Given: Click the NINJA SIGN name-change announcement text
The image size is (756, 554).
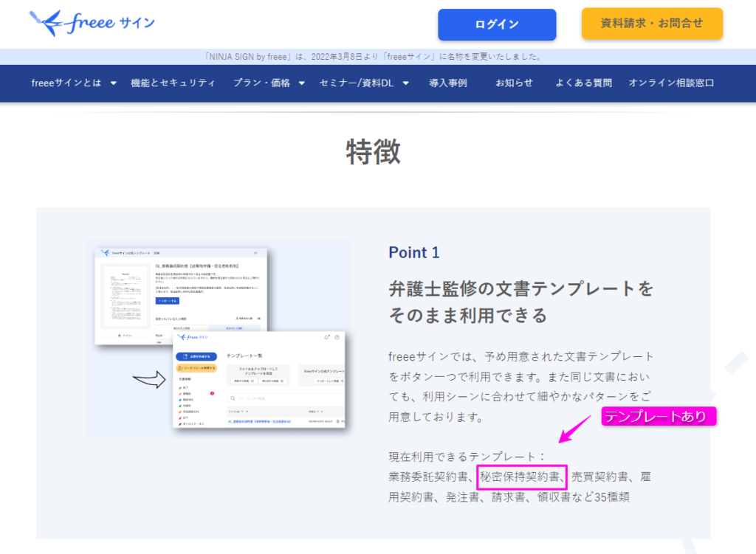Looking at the screenshot, I should [x=373, y=57].
